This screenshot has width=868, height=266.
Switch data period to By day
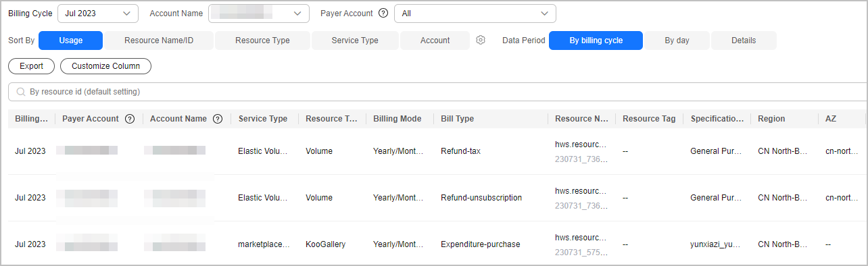click(677, 41)
